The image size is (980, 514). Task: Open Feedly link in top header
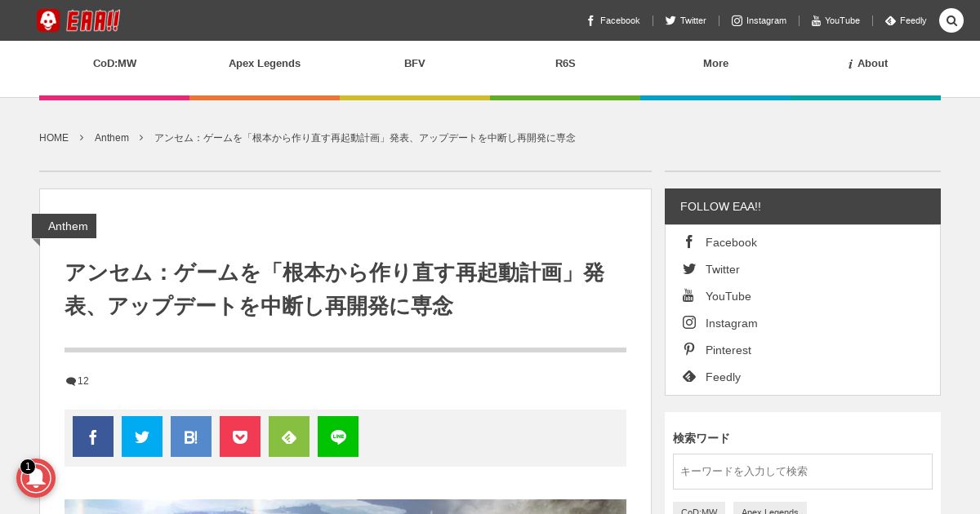pyautogui.click(x=906, y=20)
